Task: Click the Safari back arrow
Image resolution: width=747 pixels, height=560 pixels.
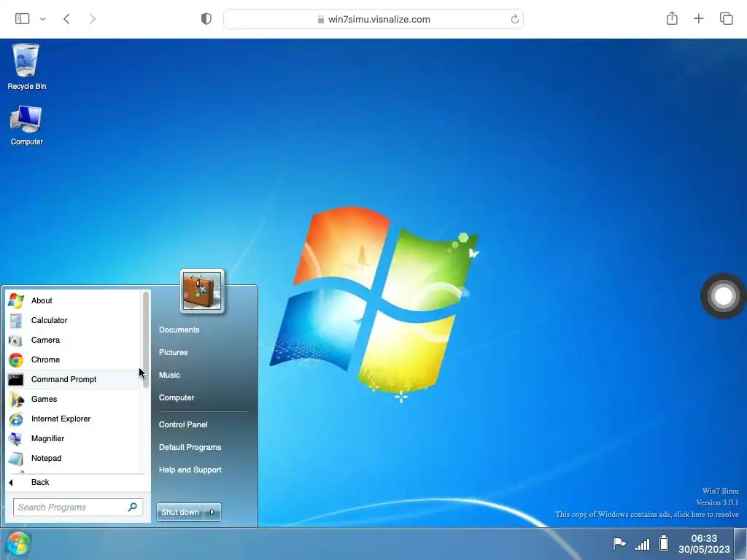Action: pyautogui.click(x=66, y=19)
